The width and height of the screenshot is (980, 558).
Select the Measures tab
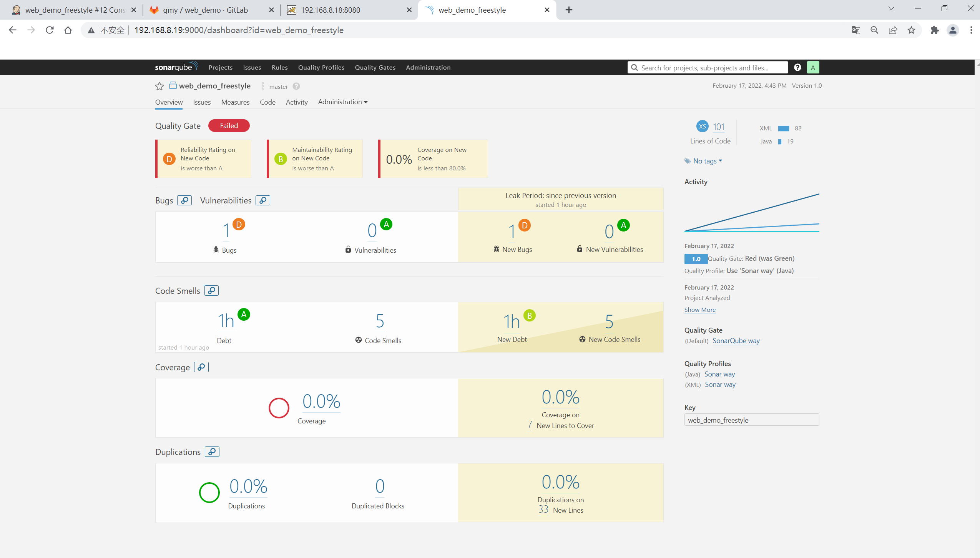[x=235, y=102]
